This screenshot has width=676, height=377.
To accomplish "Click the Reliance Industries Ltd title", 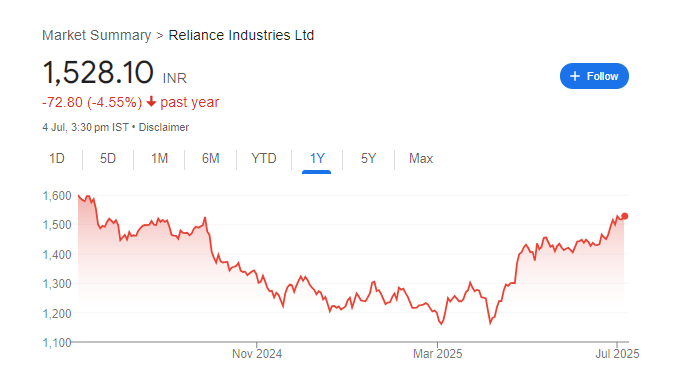I will pos(241,35).
